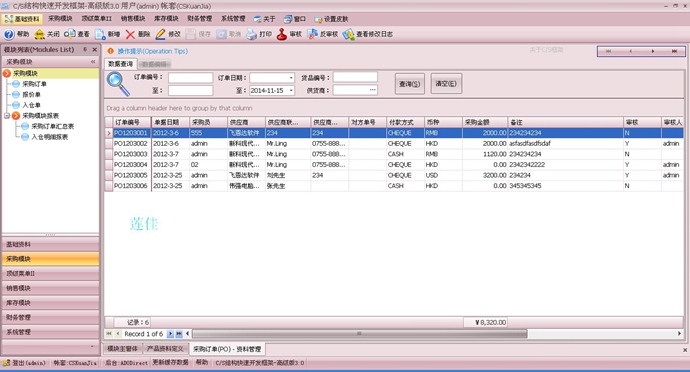Click the 货品编号 input field

[355, 77]
